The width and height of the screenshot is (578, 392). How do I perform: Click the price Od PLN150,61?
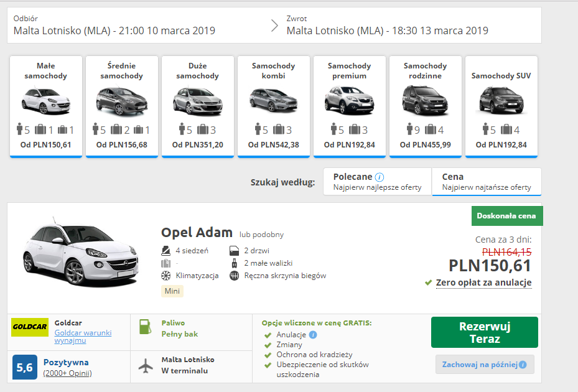pos(45,145)
